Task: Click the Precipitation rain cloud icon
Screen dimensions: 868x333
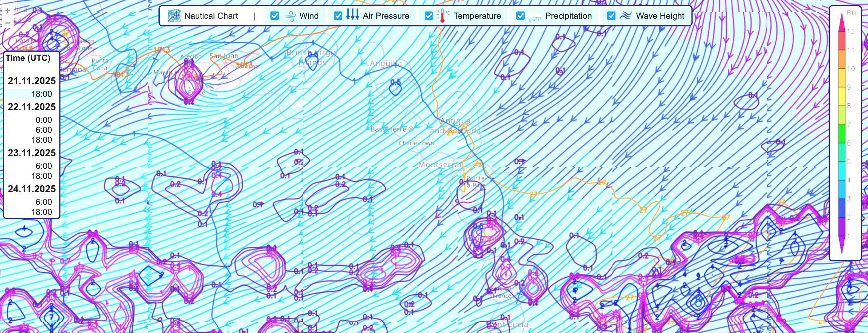Action: coord(535,17)
